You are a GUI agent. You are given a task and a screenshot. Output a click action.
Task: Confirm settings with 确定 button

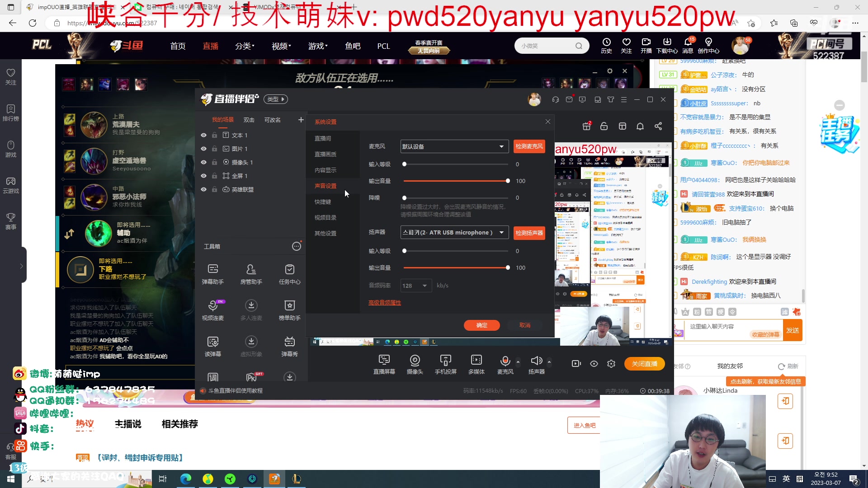tap(481, 325)
